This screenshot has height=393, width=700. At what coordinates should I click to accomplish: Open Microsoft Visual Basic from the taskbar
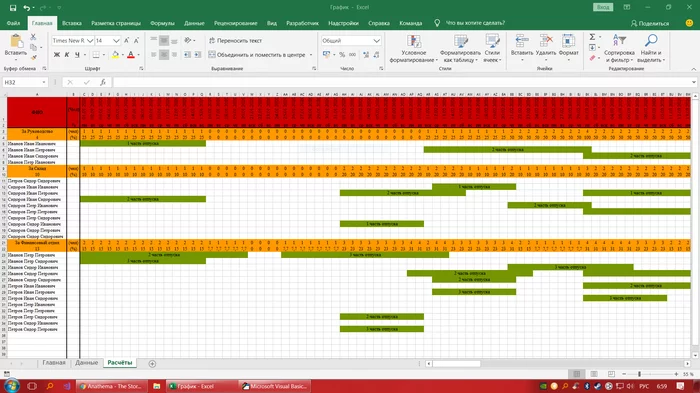(x=274, y=386)
